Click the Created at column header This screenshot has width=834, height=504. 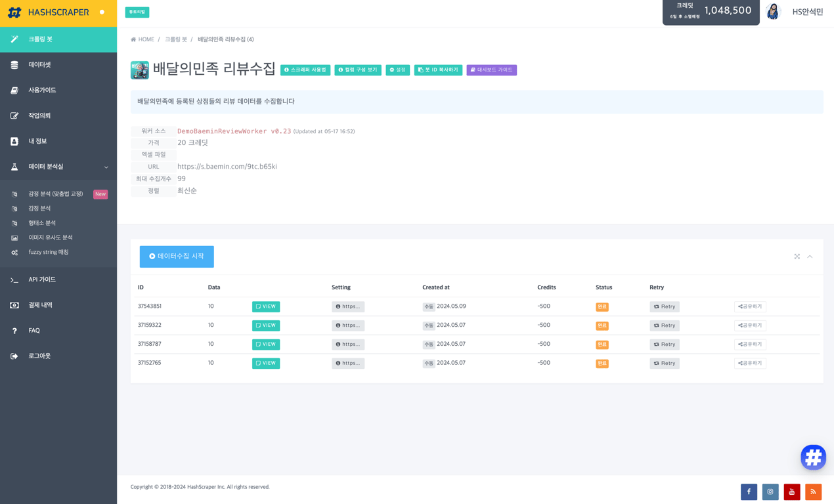click(x=436, y=287)
